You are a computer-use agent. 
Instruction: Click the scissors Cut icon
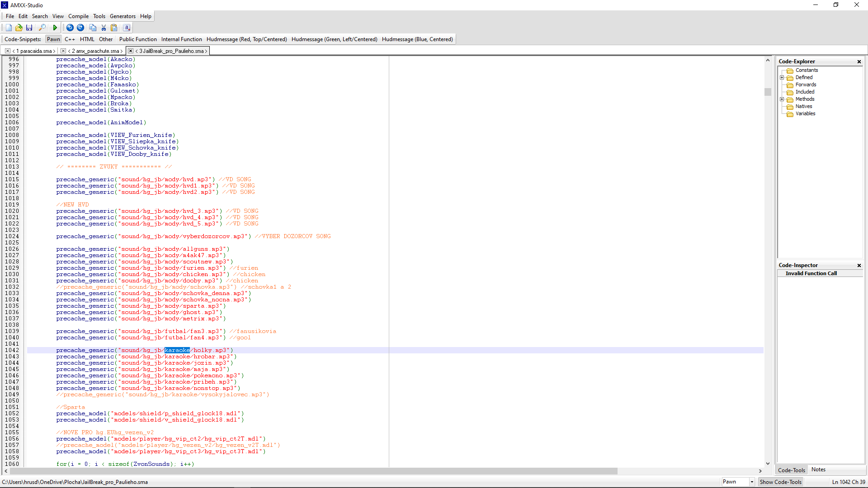[104, 28]
